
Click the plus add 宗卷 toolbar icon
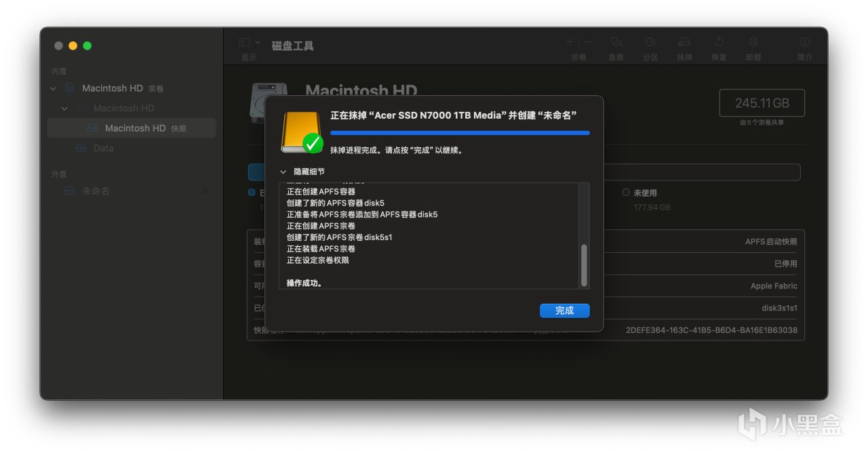point(570,42)
